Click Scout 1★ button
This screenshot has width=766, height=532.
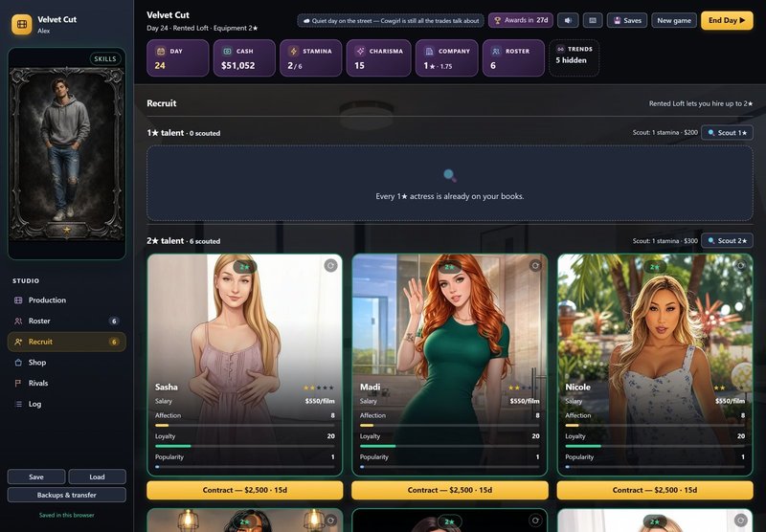pos(727,133)
